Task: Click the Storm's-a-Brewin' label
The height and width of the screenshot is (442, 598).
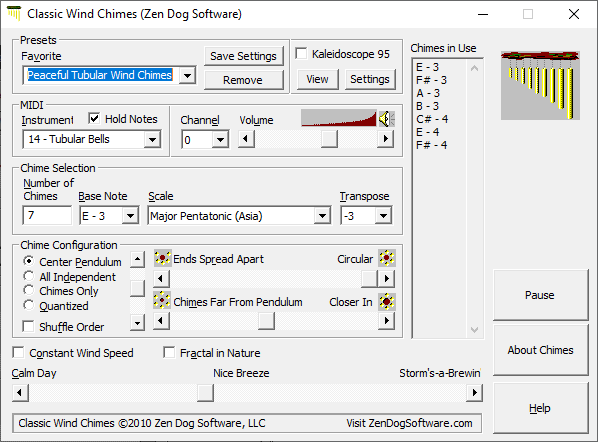Action: [x=440, y=373]
